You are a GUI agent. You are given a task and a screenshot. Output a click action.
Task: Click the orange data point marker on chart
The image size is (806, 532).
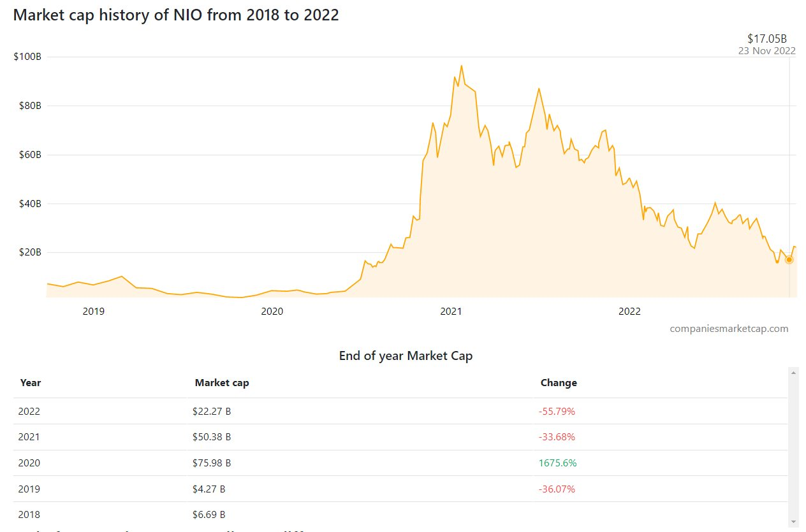pyautogui.click(x=789, y=260)
